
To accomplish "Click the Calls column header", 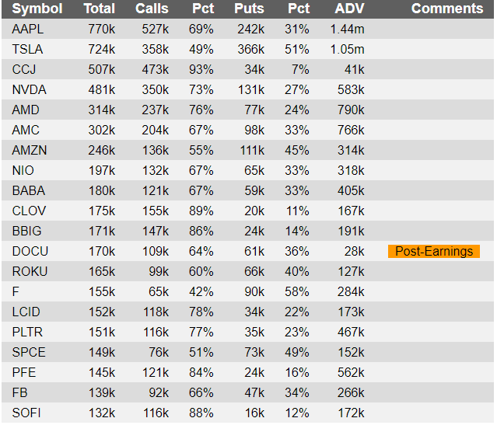I will (152, 9).
